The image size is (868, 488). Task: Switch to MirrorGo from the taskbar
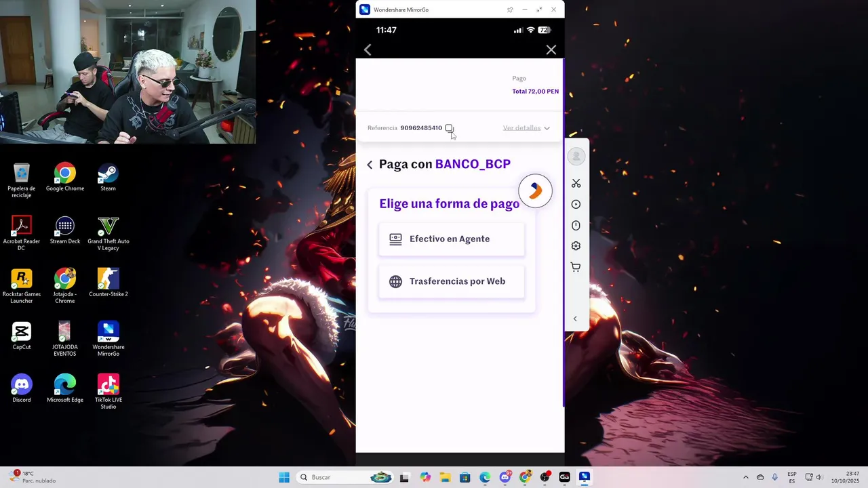585,477
